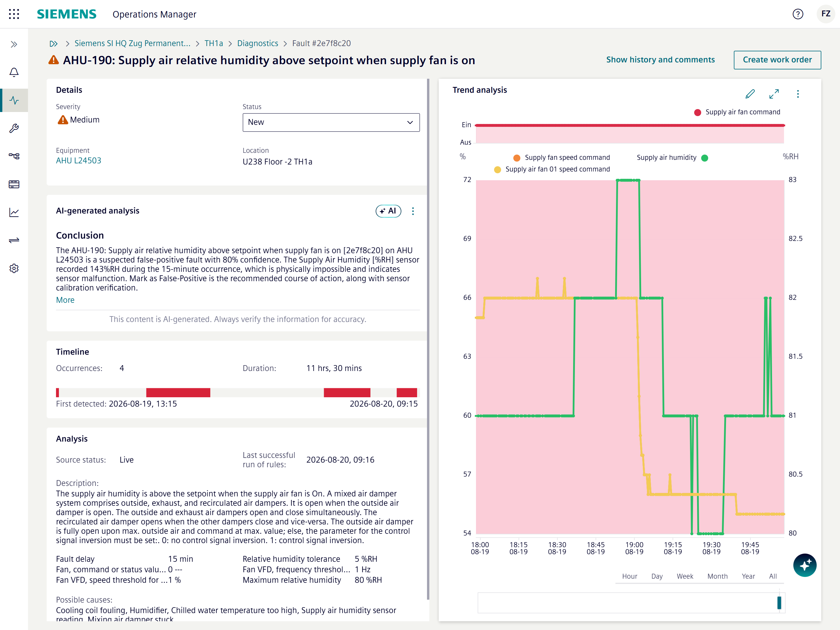Open the settings gear in the sidebar

pyautogui.click(x=14, y=268)
